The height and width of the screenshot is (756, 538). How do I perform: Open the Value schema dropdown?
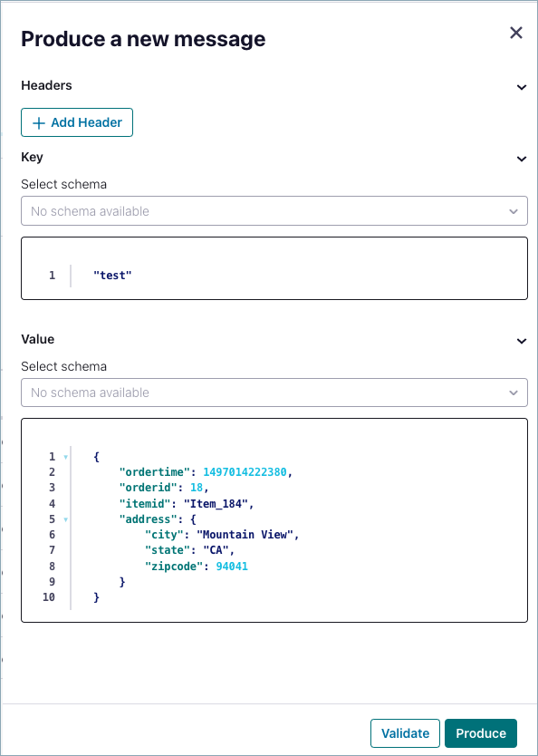274,393
